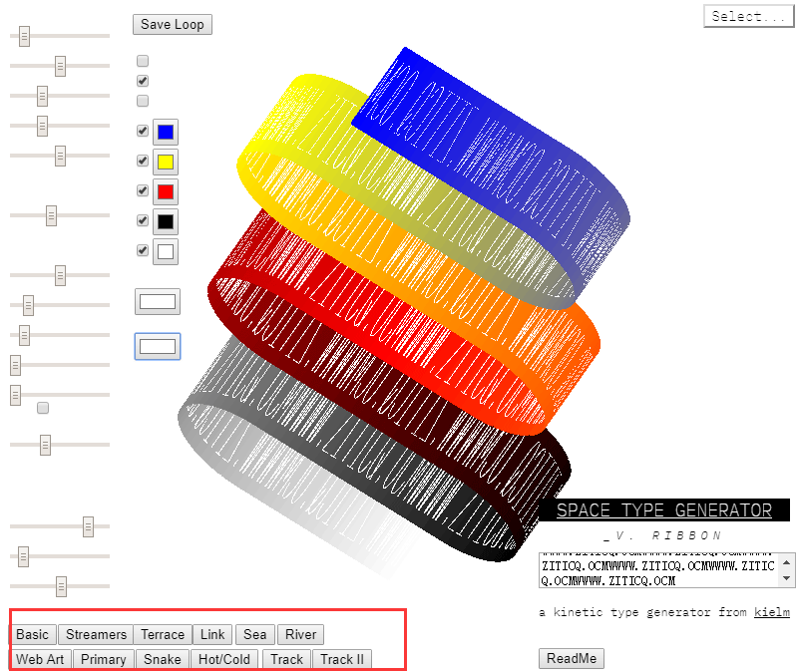Uncheck the box beside the yellow swatch
The width and height of the screenshot is (798, 672).
pyautogui.click(x=143, y=161)
